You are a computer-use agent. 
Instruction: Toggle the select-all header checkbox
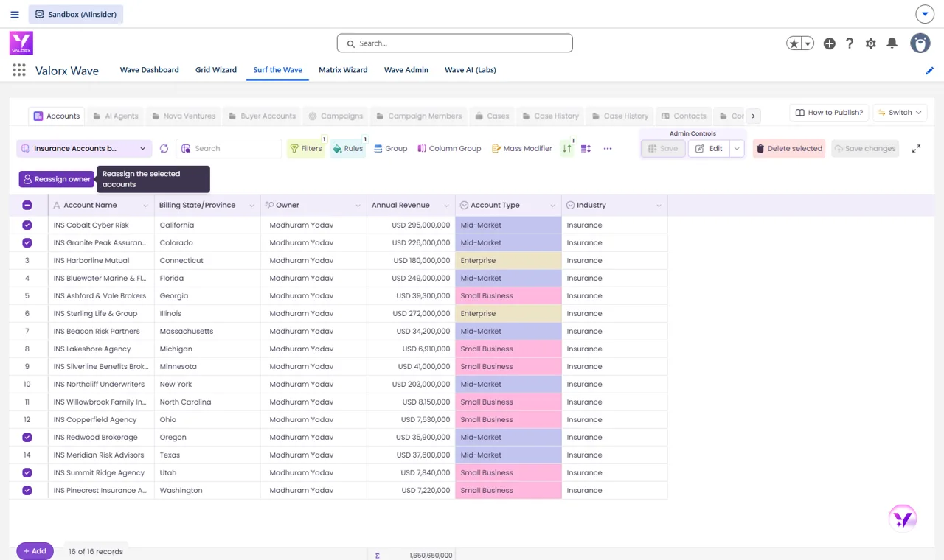point(27,205)
